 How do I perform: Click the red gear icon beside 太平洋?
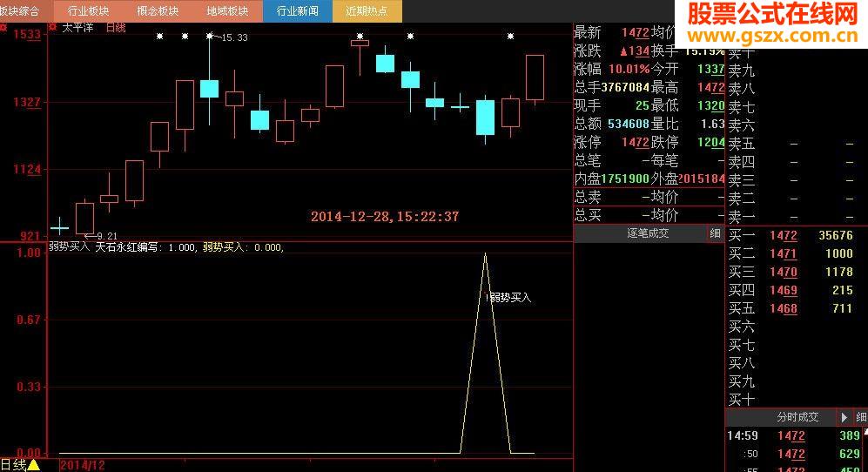[x=53, y=27]
